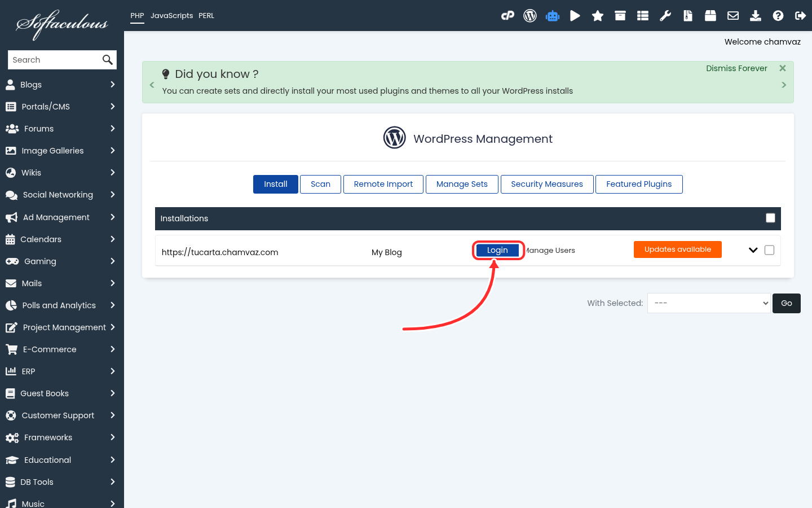Show all installations list icon
The image size is (812, 508).
643,16
